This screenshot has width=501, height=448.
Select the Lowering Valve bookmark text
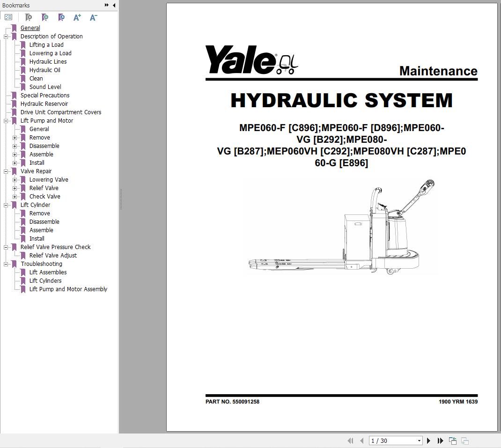[x=49, y=180]
